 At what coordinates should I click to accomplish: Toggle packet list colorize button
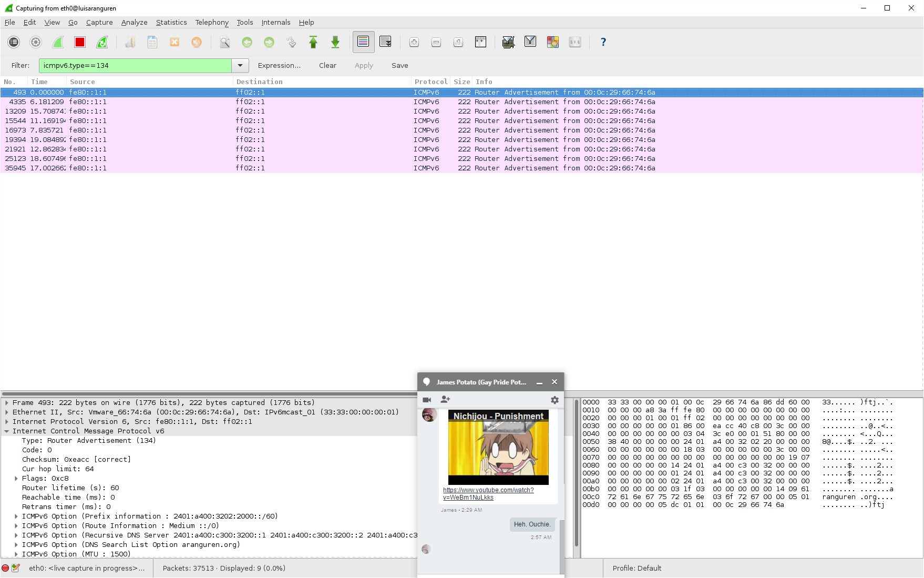point(363,42)
